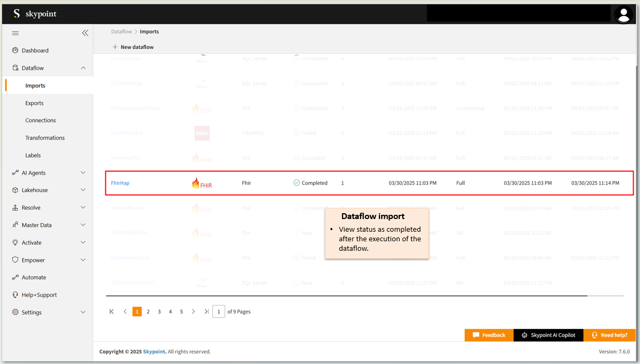Click the AI Agents sidebar icon
The height and width of the screenshot is (364, 640).
[15, 173]
